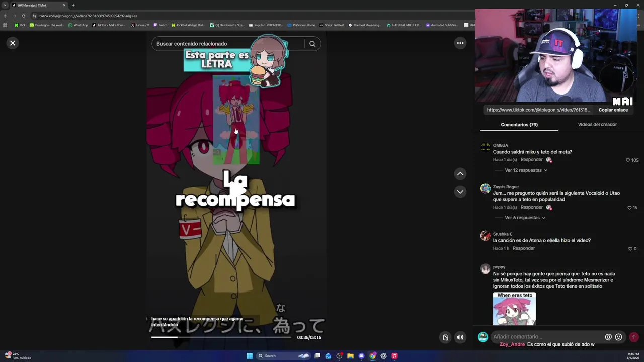The height and width of the screenshot is (362, 644).
Task: Open the Duolingo bookmark
Action: click(47, 25)
